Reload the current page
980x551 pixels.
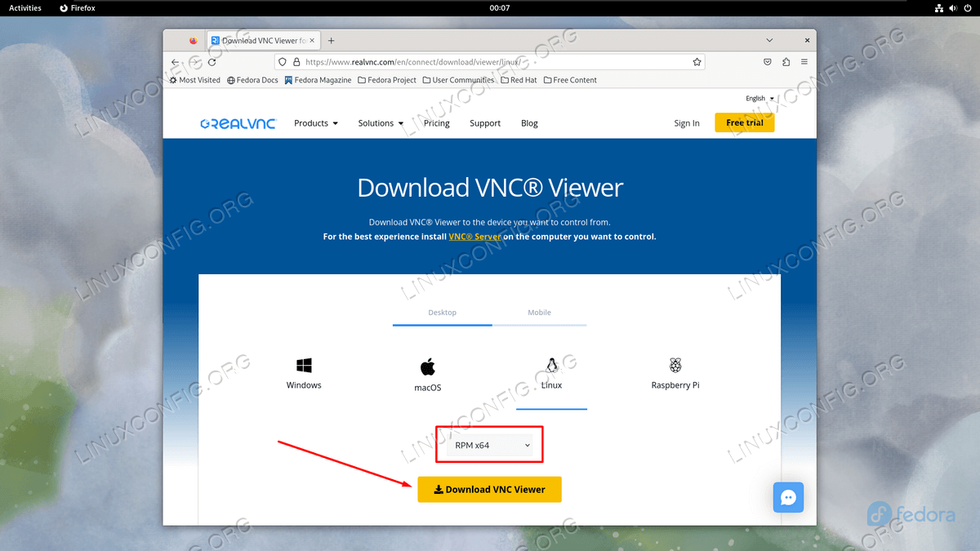[x=212, y=62]
